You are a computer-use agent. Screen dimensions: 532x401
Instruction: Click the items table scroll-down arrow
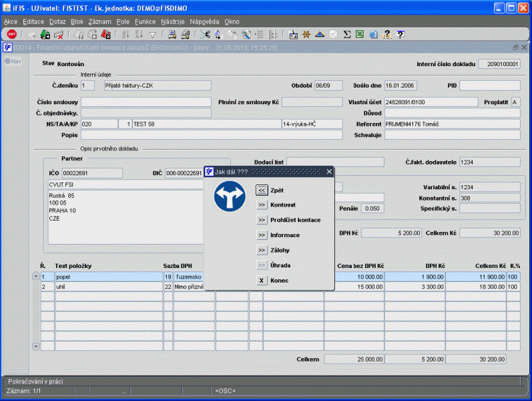tap(36, 346)
